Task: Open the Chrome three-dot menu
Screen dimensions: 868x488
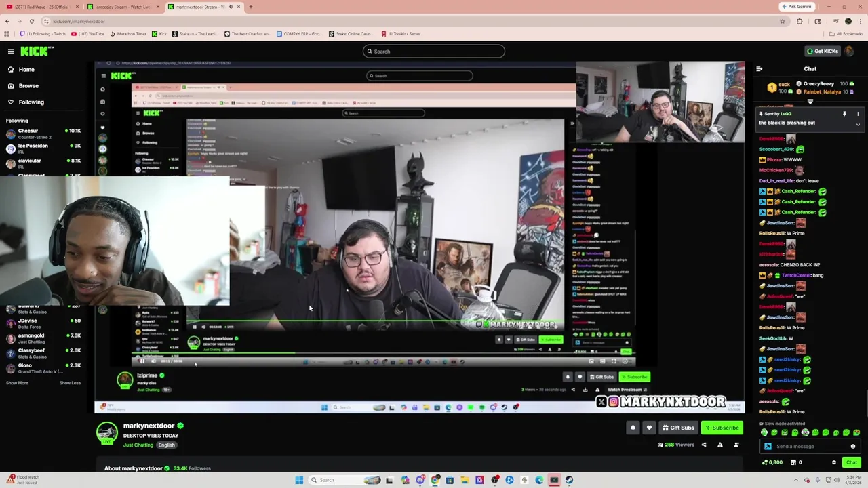Action: click(861, 21)
